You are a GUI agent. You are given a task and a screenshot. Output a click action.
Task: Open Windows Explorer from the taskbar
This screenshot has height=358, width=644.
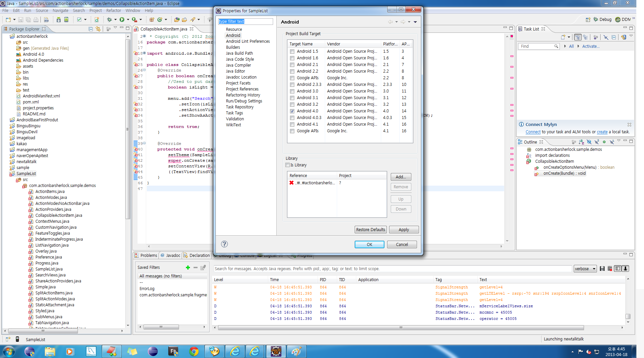(x=50, y=351)
